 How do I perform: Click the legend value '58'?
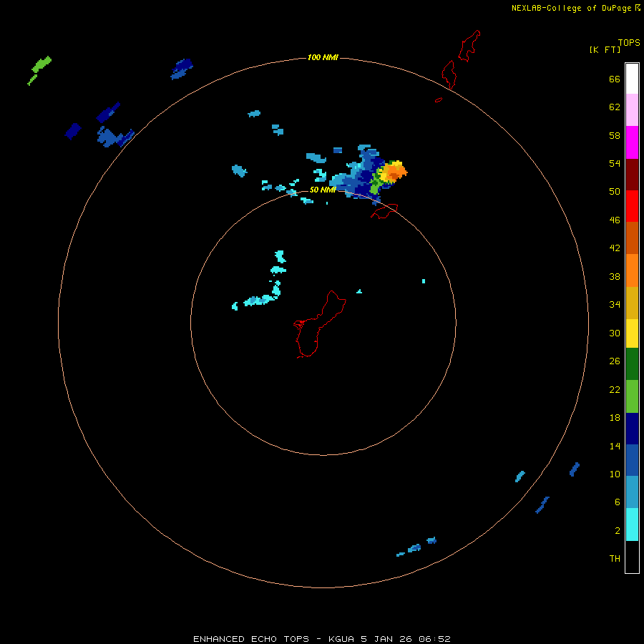click(615, 135)
